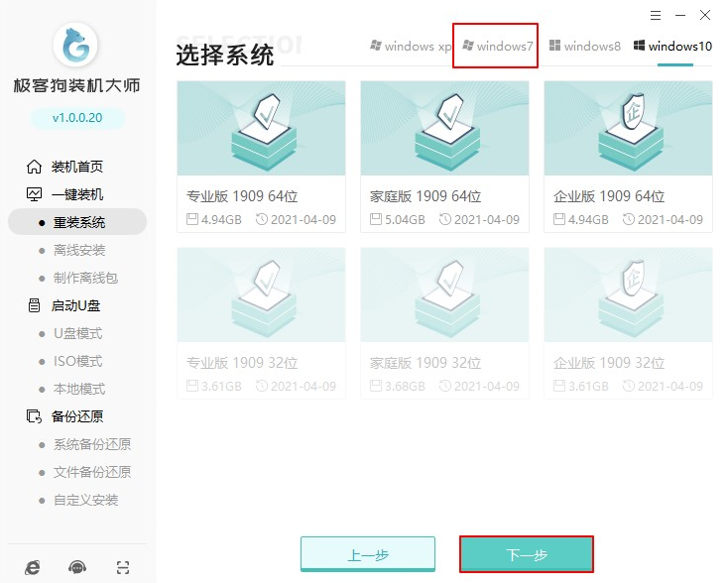
Task: Click the 专业版 1909 64位 title text
Action: (242, 196)
